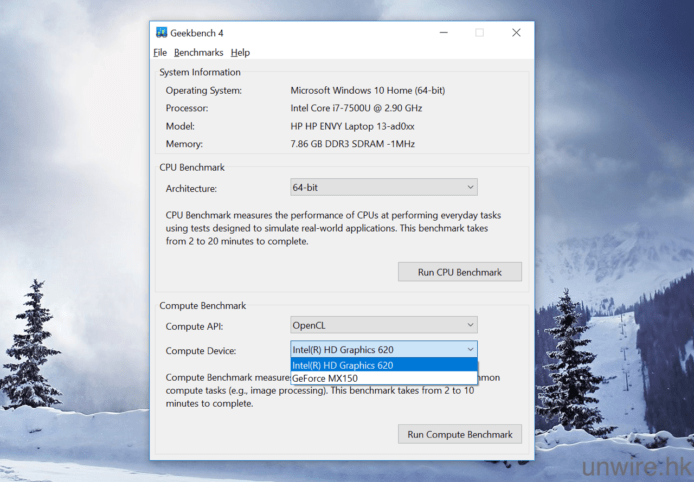Open the File menu

coord(160,52)
